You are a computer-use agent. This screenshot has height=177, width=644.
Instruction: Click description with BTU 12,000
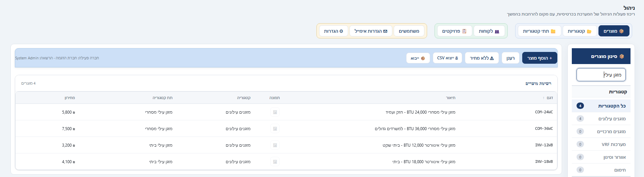pyautogui.click(x=419, y=145)
